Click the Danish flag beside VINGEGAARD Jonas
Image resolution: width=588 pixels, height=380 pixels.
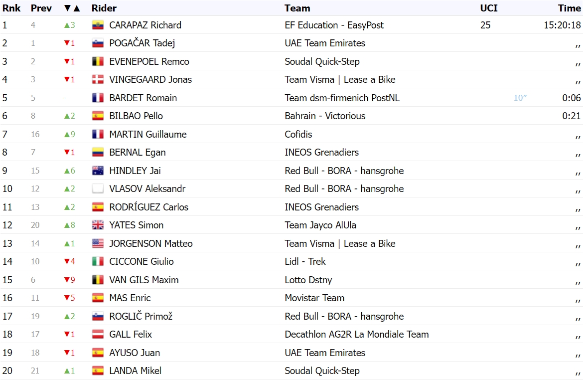(x=98, y=79)
